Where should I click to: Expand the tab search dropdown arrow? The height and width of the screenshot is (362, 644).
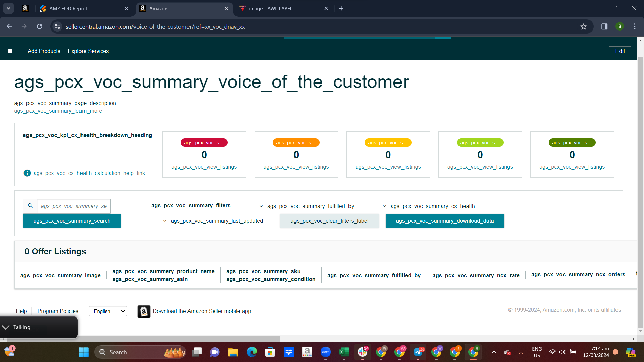[x=8, y=8]
